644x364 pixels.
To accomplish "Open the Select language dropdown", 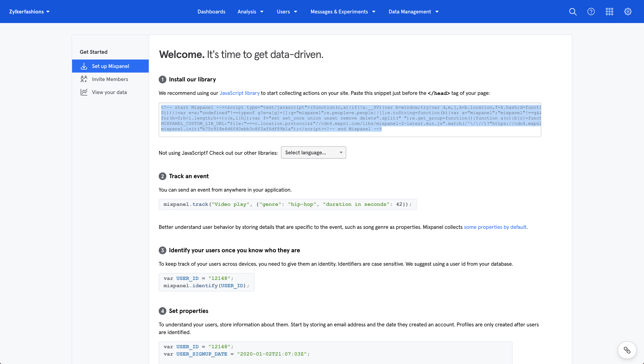I will [313, 152].
